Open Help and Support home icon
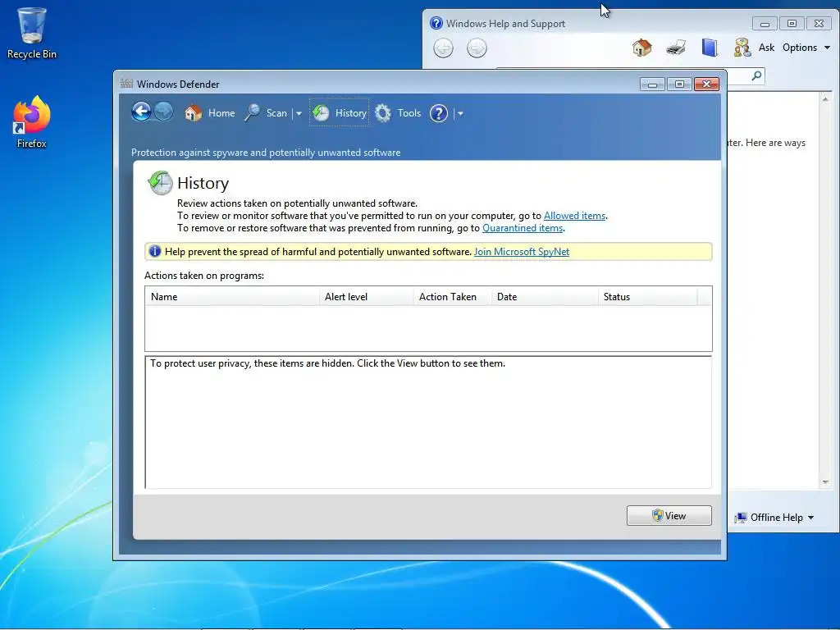 (641, 48)
